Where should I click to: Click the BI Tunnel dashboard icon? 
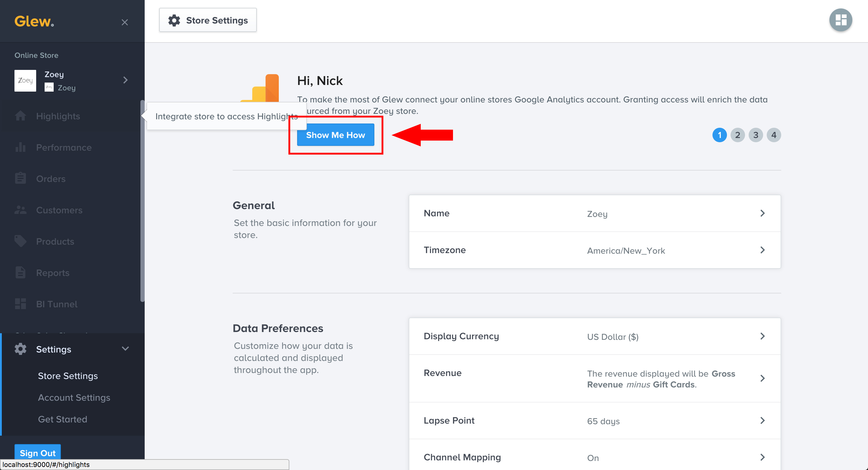(20, 304)
